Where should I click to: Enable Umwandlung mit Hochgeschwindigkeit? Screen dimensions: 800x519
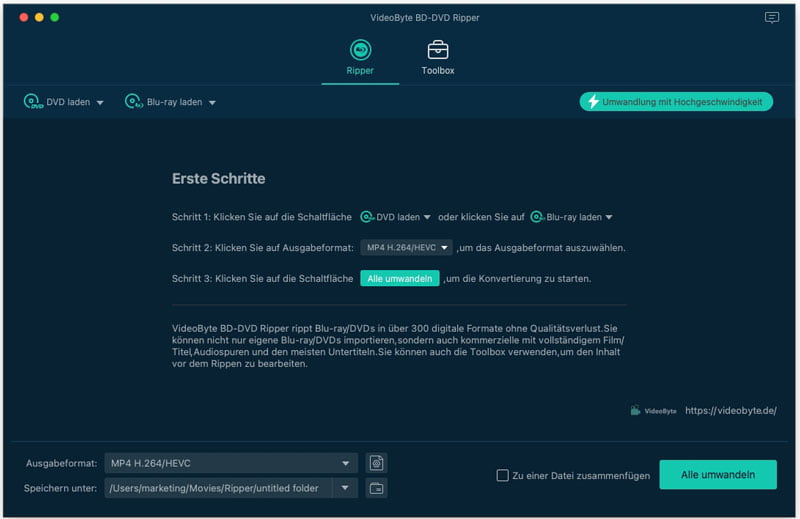click(x=676, y=102)
